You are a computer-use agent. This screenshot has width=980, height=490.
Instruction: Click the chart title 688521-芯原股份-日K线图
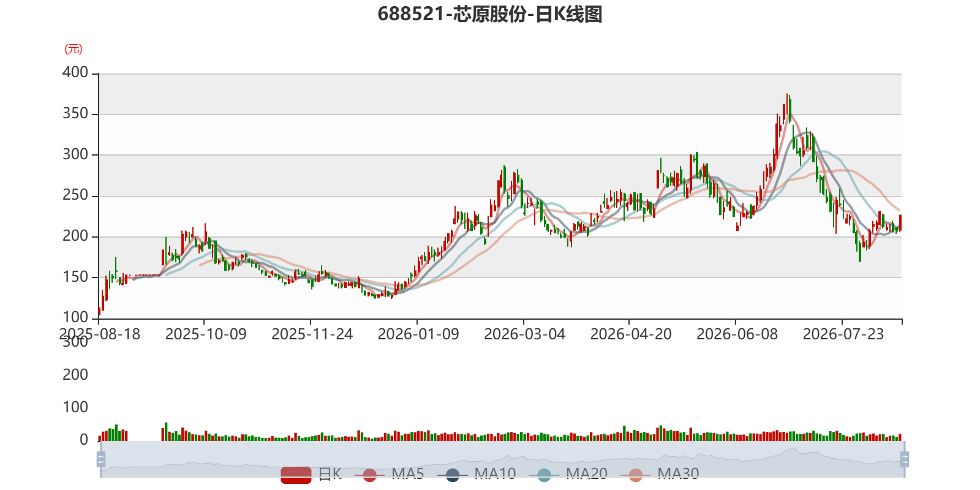coord(490,14)
